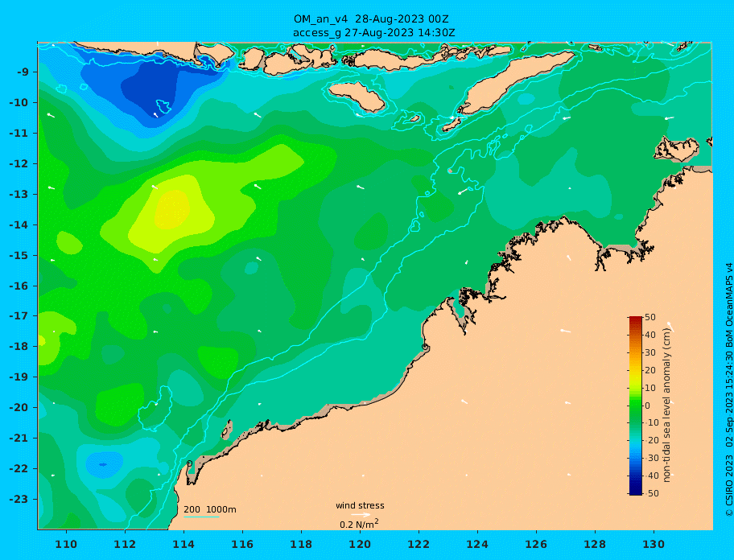Image resolution: width=734 pixels, height=560 pixels.
Task: Click the cyan contour sample line under 200 1000m
Action: 201,517
